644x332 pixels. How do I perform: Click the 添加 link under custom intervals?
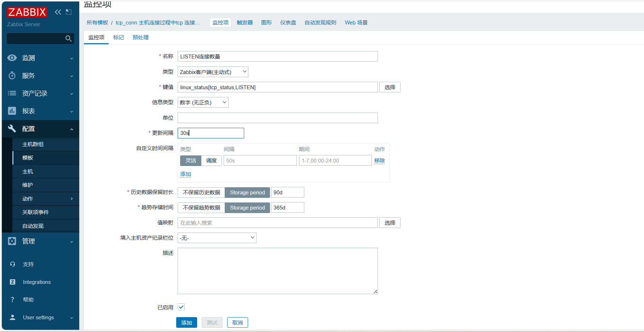point(185,174)
